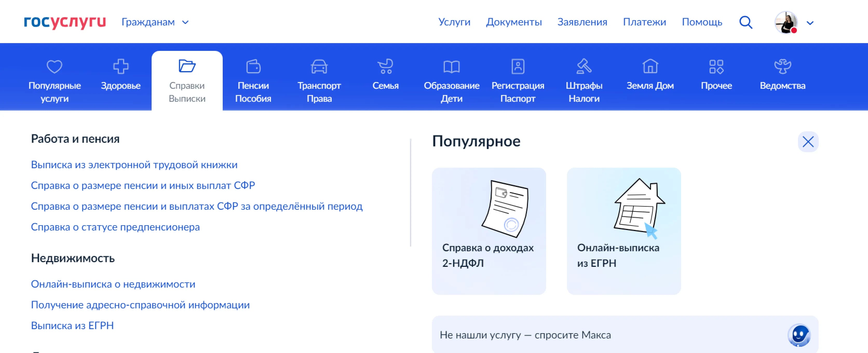Switch to the Здоровье tab label

121,86
